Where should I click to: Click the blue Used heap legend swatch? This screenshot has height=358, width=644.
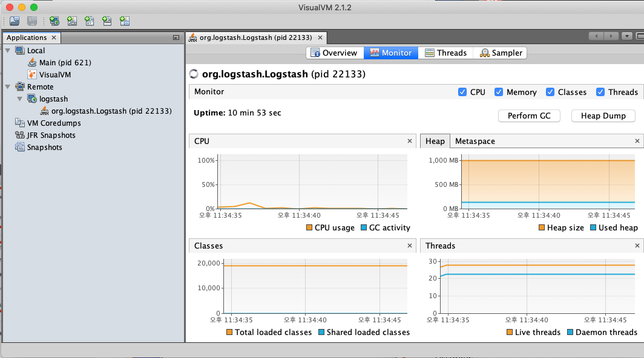point(593,227)
